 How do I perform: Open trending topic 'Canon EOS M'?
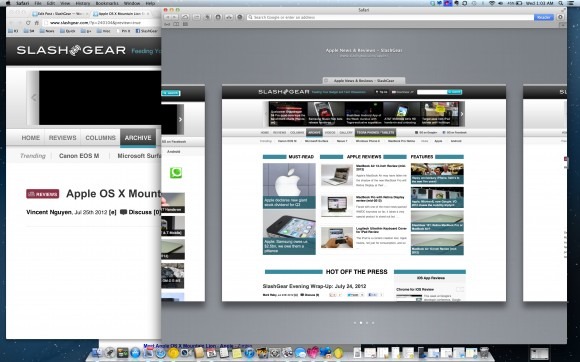coord(79,156)
